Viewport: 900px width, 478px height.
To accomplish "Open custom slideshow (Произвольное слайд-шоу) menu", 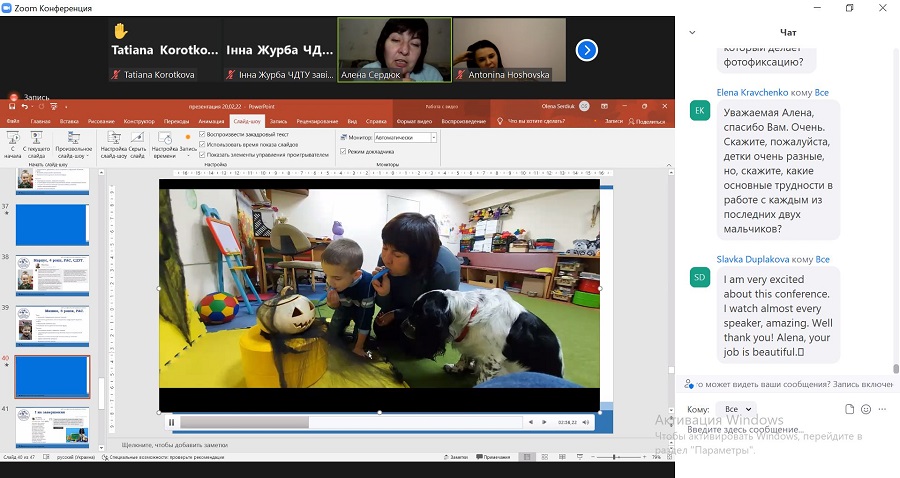I will click(73, 144).
